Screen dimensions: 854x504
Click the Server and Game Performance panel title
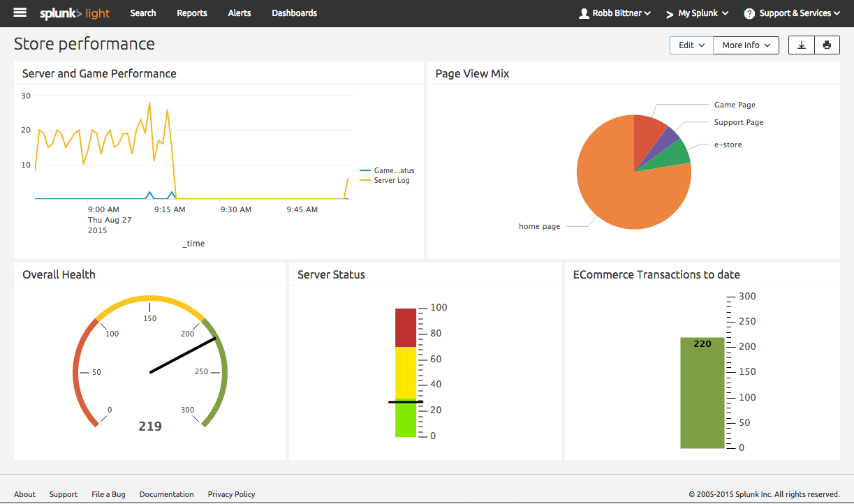[99, 73]
